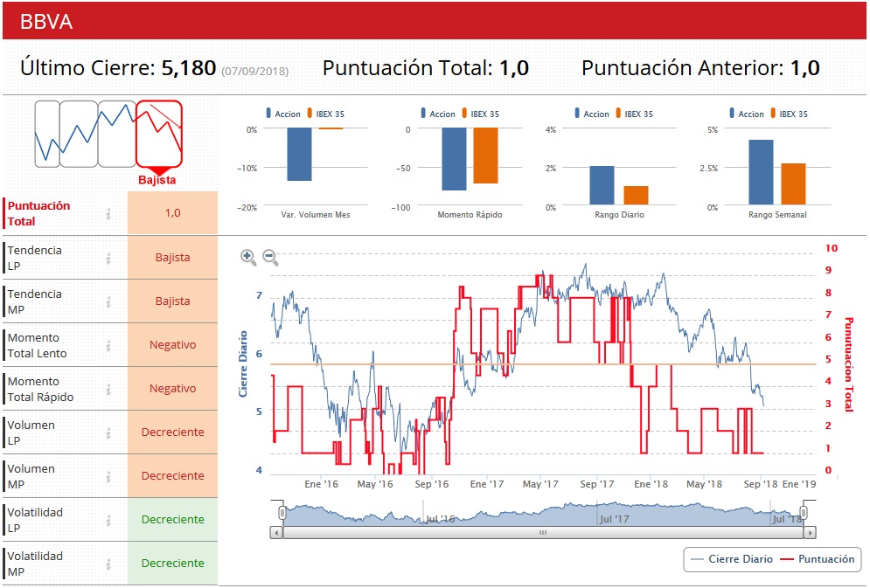870x588 pixels.
Task: Click the green Decreciente value for Volatilidad LP
Action: click(172, 519)
